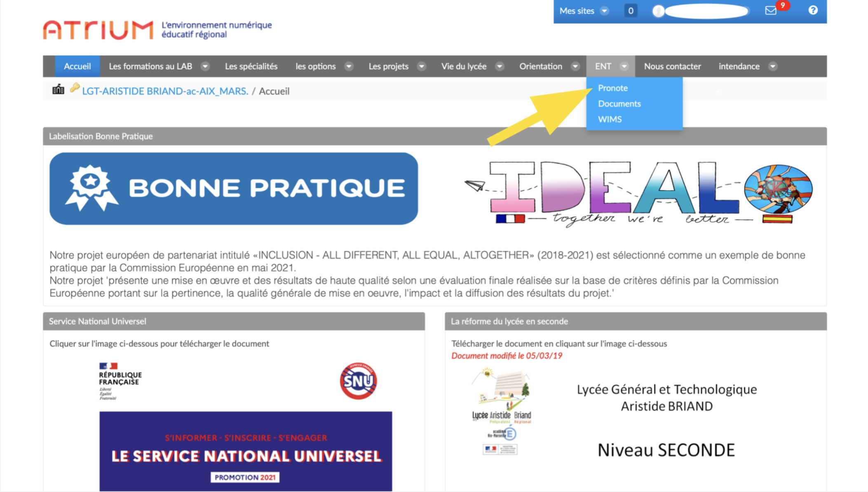Click the Labelisation Bonne Pratique panel header
The width and height of the screenshot is (868, 492).
[x=435, y=136]
